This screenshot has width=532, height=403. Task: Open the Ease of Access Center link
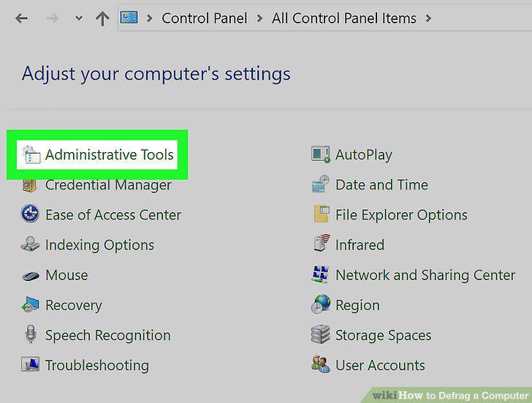click(113, 214)
